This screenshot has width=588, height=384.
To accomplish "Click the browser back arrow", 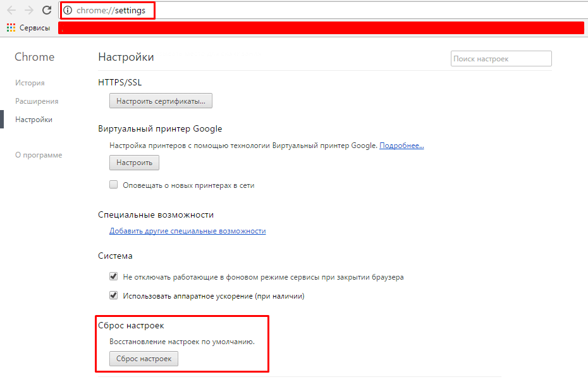I will [x=11, y=10].
